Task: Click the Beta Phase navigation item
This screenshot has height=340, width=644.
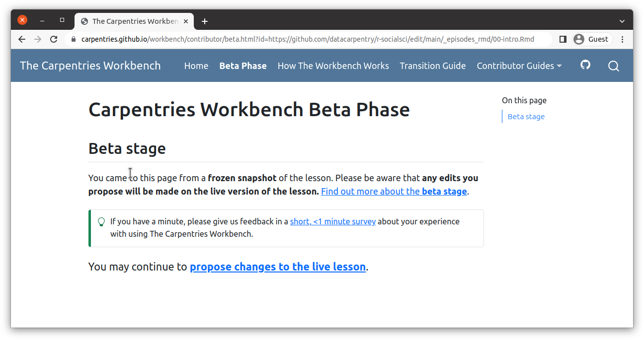Action: pos(243,66)
